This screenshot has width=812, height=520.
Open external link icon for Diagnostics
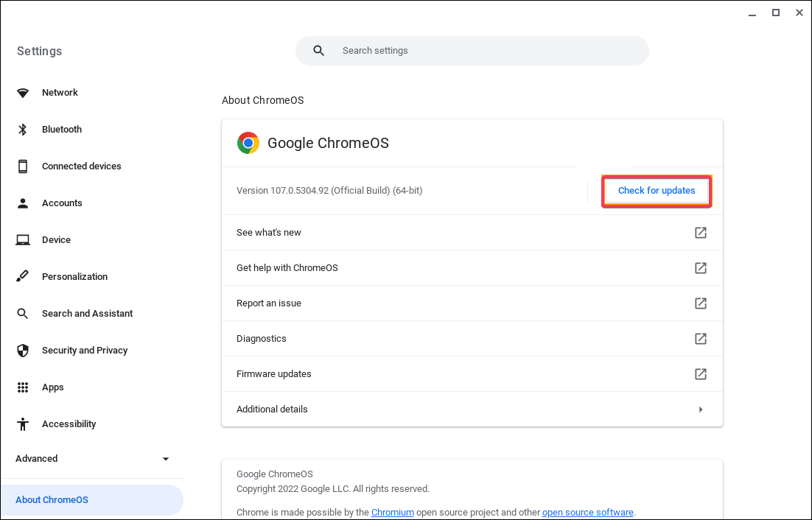point(701,338)
